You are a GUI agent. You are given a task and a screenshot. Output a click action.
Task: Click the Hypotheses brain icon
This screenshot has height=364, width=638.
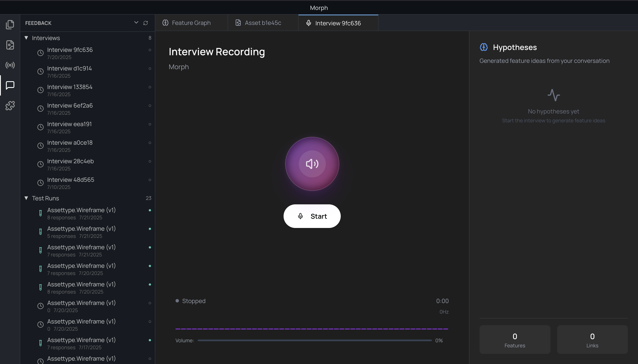coord(483,47)
